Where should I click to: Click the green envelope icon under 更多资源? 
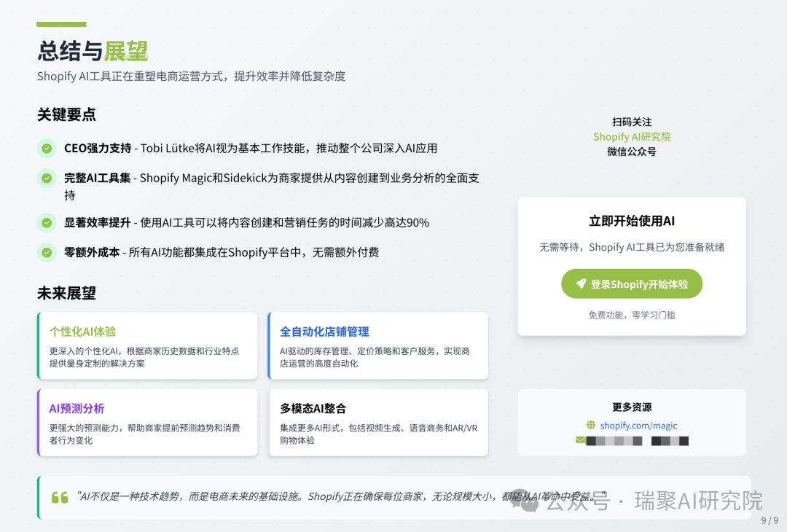pos(580,440)
